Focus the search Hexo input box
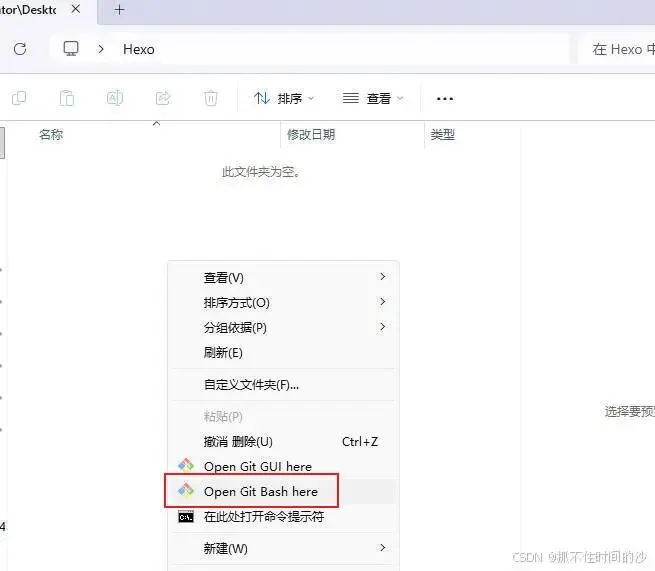Image resolution: width=655 pixels, height=571 pixels. tap(617, 49)
